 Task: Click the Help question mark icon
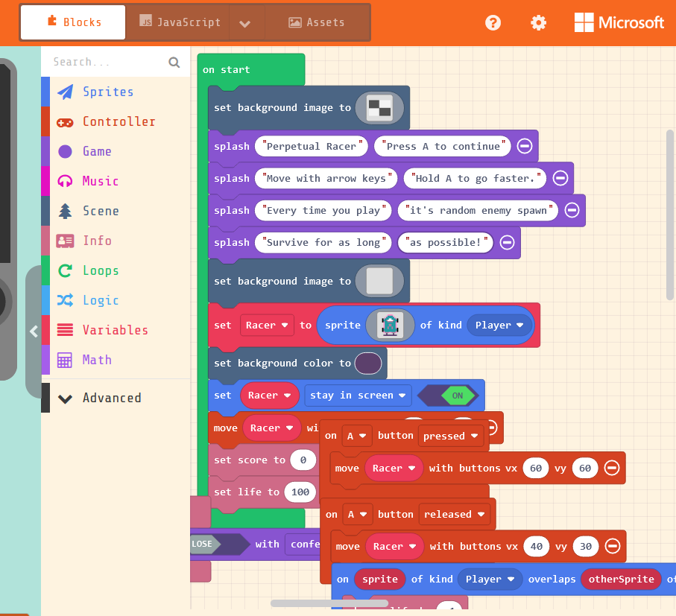(493, 22)
